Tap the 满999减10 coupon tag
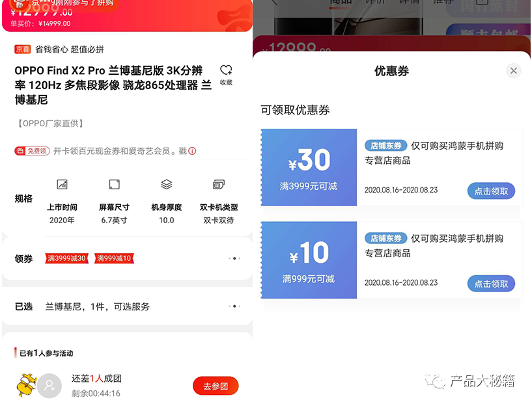The image size is (532, 404). [x=114, y=258]
